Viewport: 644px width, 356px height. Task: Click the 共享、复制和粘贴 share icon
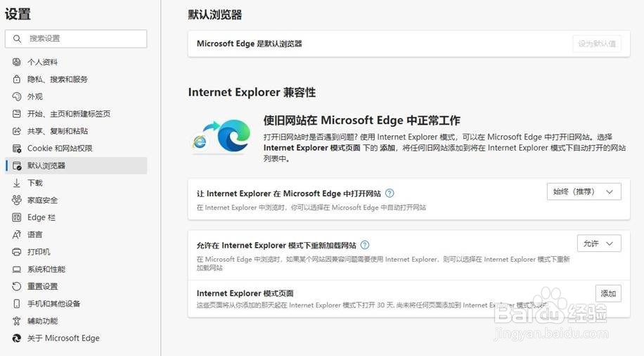(x=16, y=131)
